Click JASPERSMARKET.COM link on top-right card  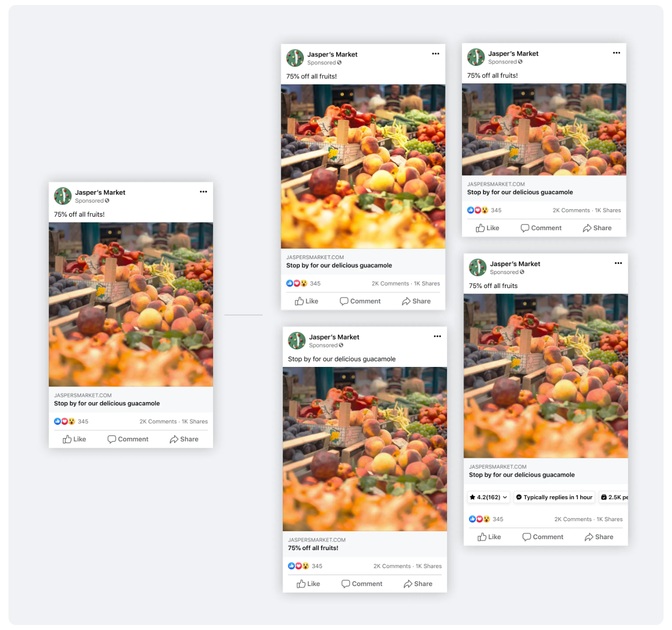(496, 184)
